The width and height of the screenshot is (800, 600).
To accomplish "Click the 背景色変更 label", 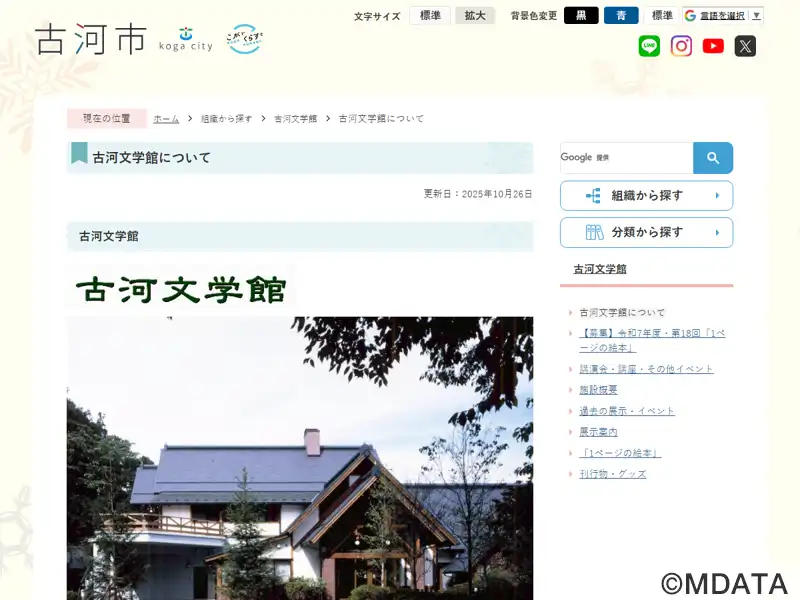I will click(534, 16).
